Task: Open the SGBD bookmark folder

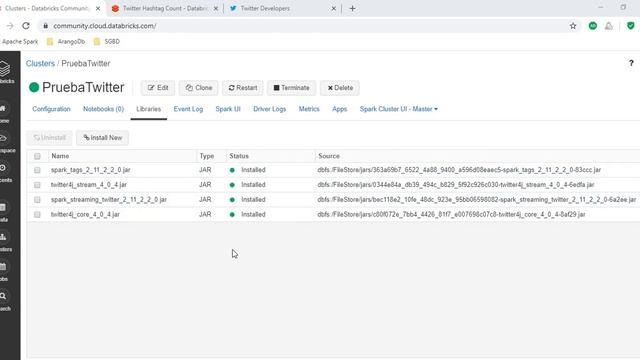Action: [107, 42]
